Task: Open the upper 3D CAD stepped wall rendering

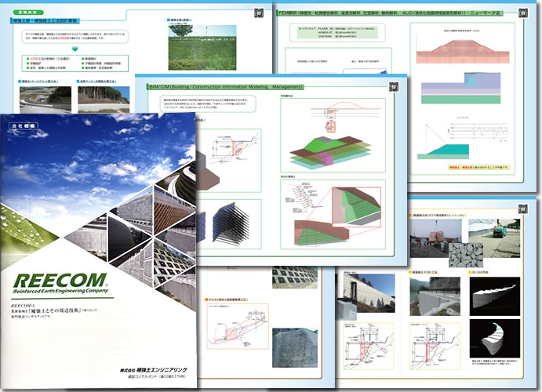Action: pos(495,296)
